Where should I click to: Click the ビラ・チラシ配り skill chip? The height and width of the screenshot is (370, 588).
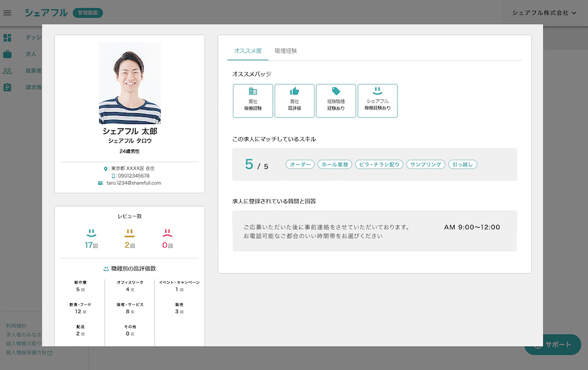[379, 164]
